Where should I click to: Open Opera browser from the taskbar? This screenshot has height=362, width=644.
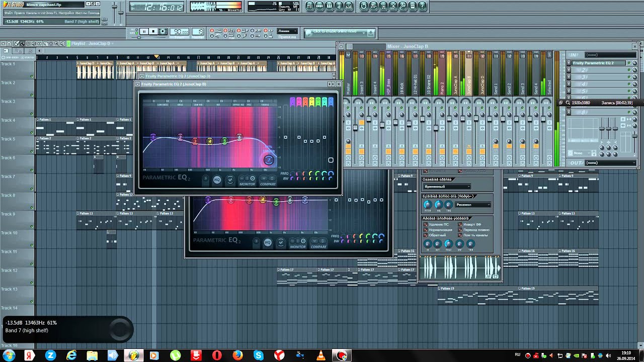[217, 355]
